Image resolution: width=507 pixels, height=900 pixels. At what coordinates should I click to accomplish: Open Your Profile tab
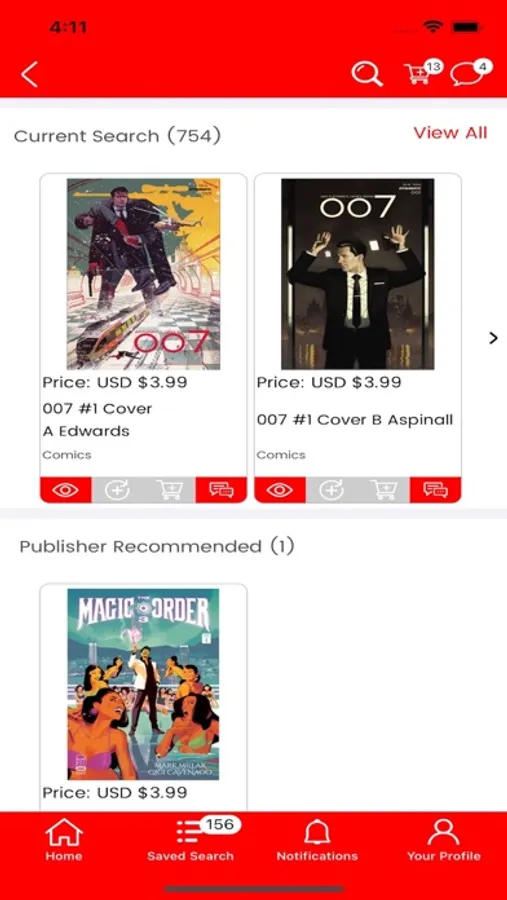coord(443,840)
